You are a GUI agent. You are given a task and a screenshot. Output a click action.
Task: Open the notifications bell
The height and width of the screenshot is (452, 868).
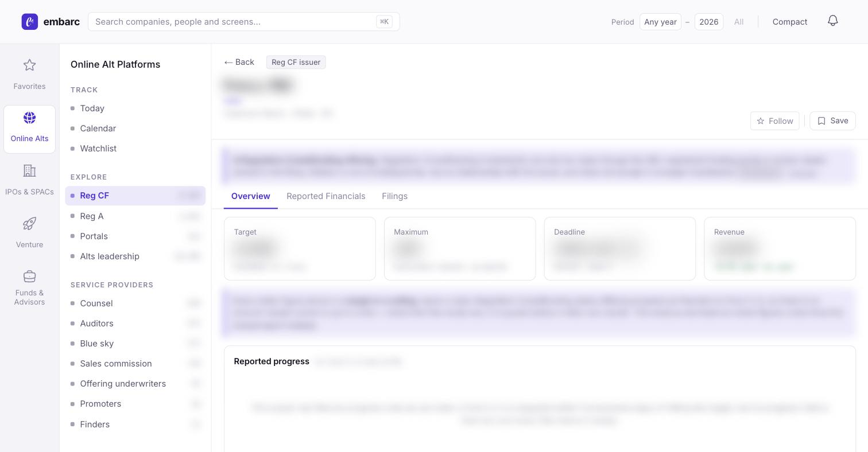833,21
